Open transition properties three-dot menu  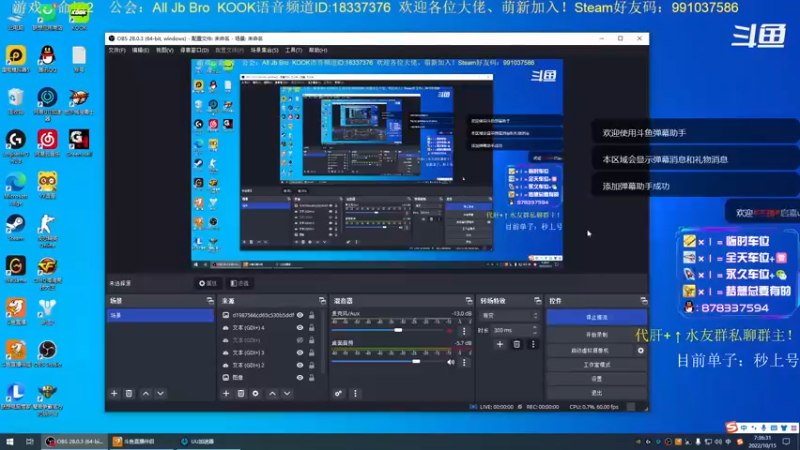533,344
